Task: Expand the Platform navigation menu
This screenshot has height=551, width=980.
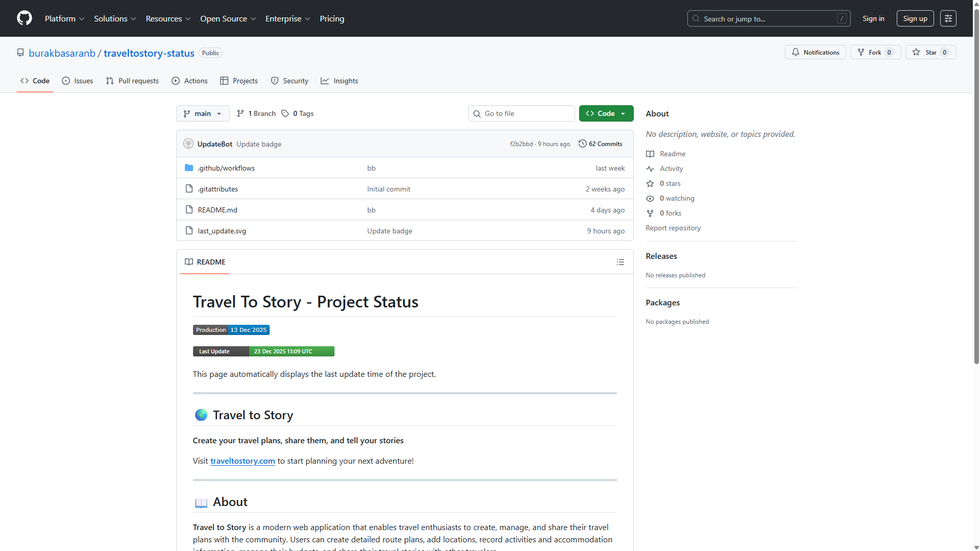Action: 64,18
